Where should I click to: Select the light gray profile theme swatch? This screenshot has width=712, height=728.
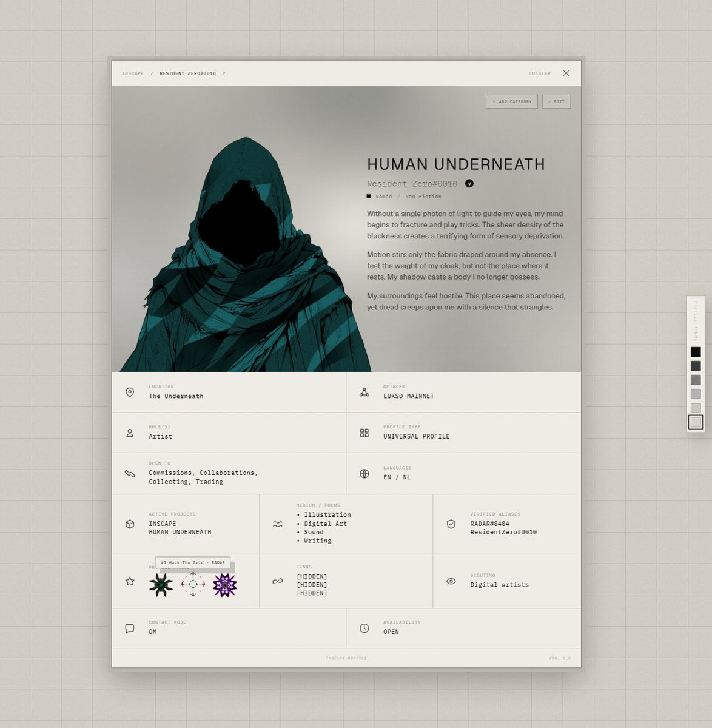click(x=696, y=394)
